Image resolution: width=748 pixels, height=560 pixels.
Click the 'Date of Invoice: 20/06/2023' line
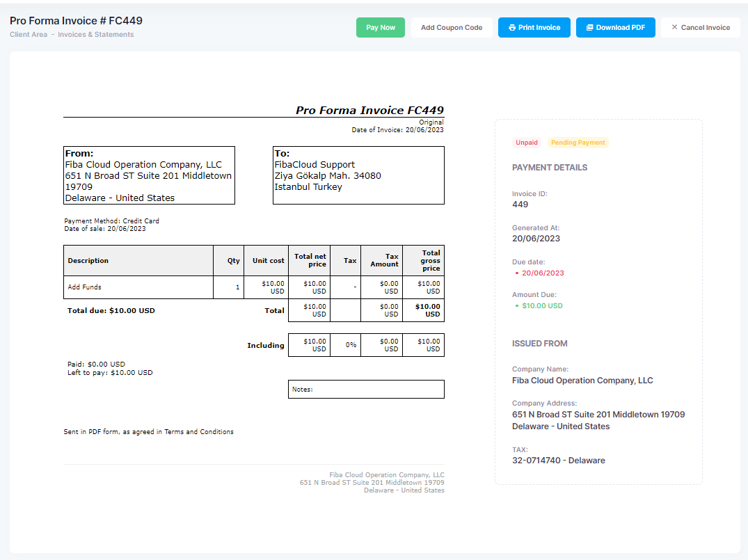pos(397,130)
